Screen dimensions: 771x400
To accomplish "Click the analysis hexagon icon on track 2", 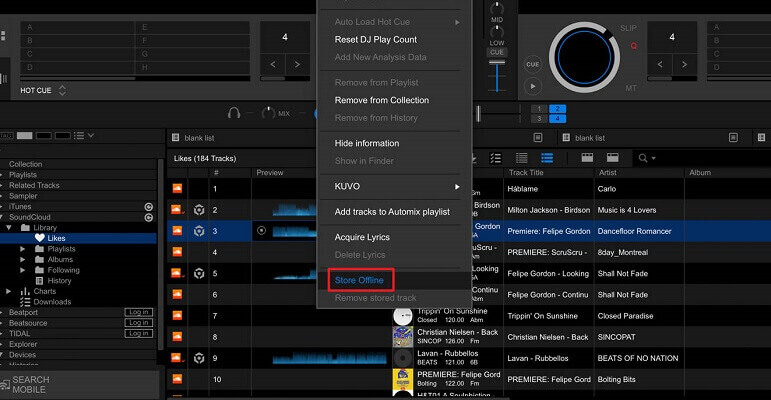I will pyautogui.click(x=199, y=210).
